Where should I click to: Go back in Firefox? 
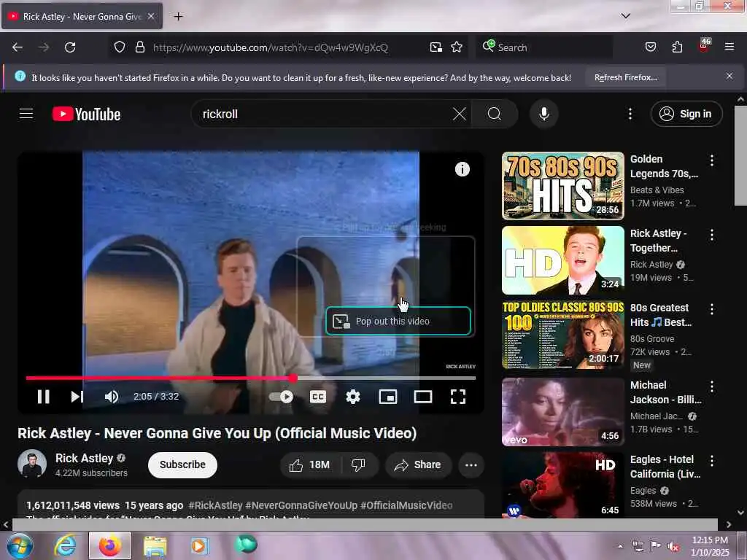tap(18, 47)
